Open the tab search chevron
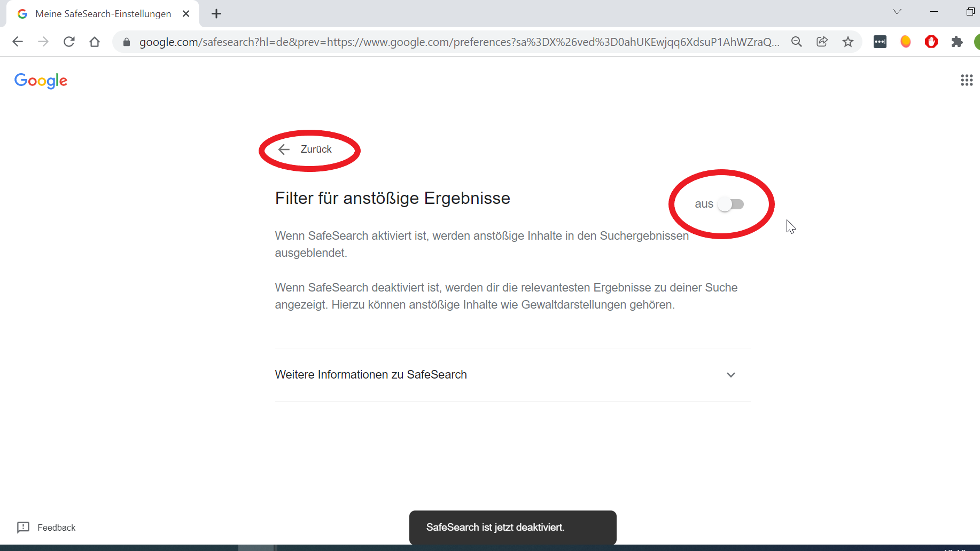Image resolution: width=980 pixels, height=551 pixels. click(897, 11)
